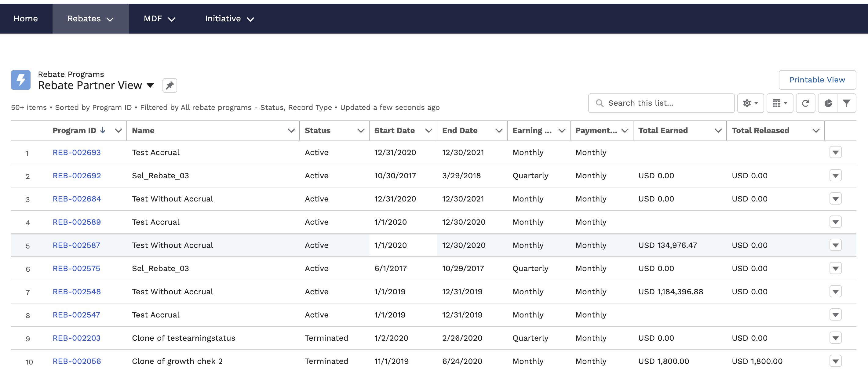Click the Search this list field
The height and width of the screenshot is (370, 868).
(x=660, y=103)
